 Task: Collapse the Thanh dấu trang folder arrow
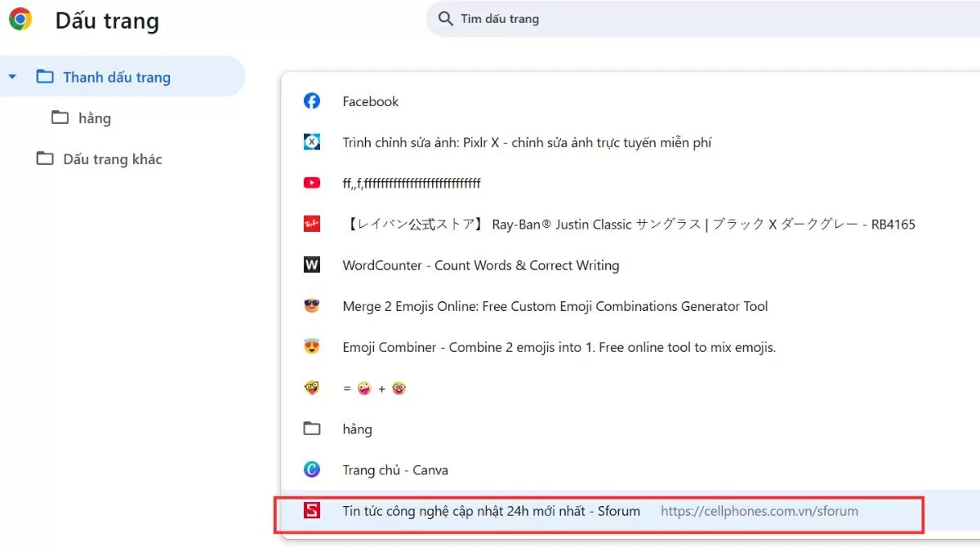pyautogui.click(x=12, y=78)
